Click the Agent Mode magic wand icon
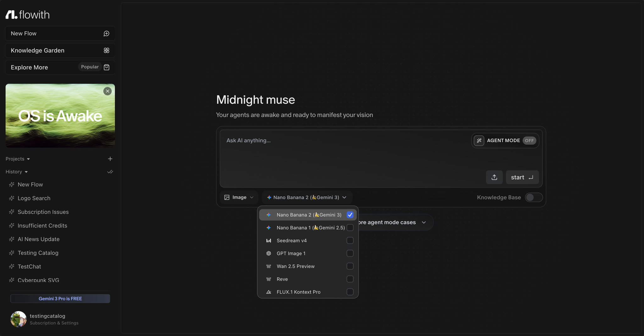Viewport: 644px width, 336px height. point(479,140)
